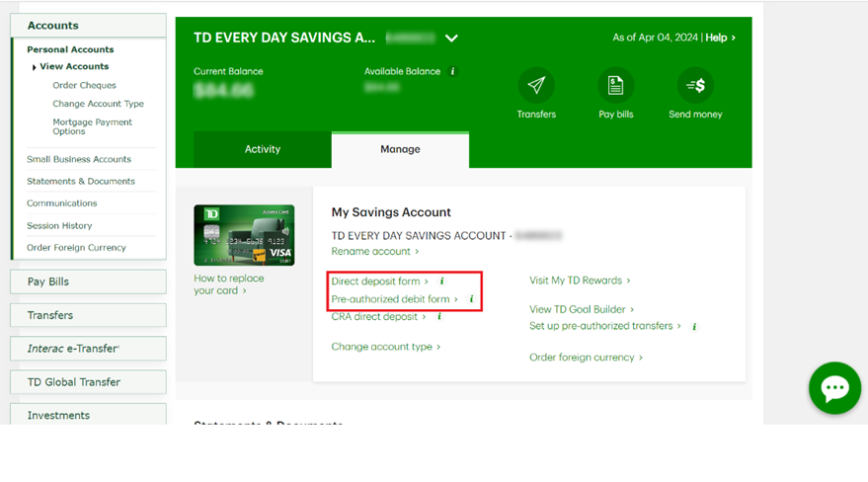This screenshot has height=482, width=868.
Task: Click the Pay bills document icon
Action: tap(615, 85)
